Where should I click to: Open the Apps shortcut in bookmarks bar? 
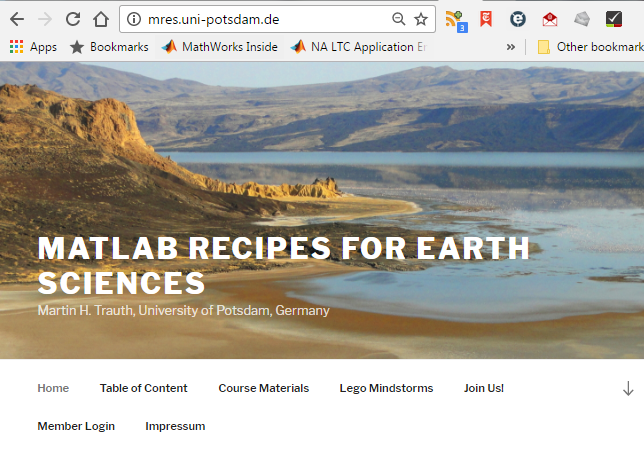33,47
